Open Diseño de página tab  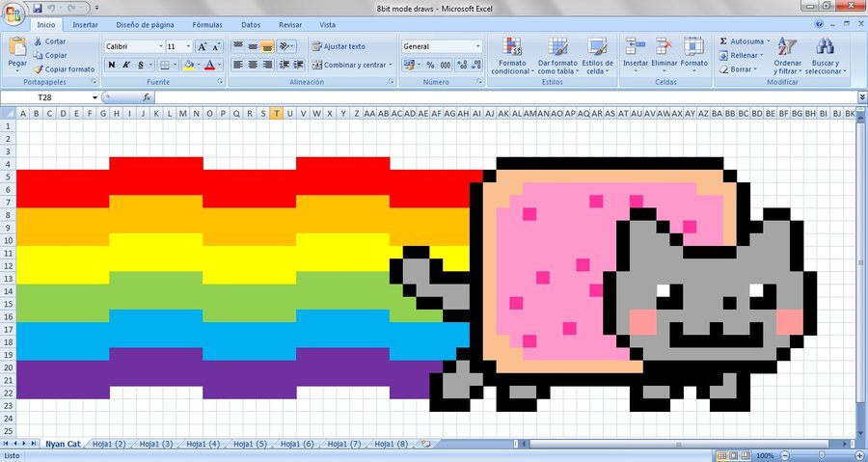(145, 24)
